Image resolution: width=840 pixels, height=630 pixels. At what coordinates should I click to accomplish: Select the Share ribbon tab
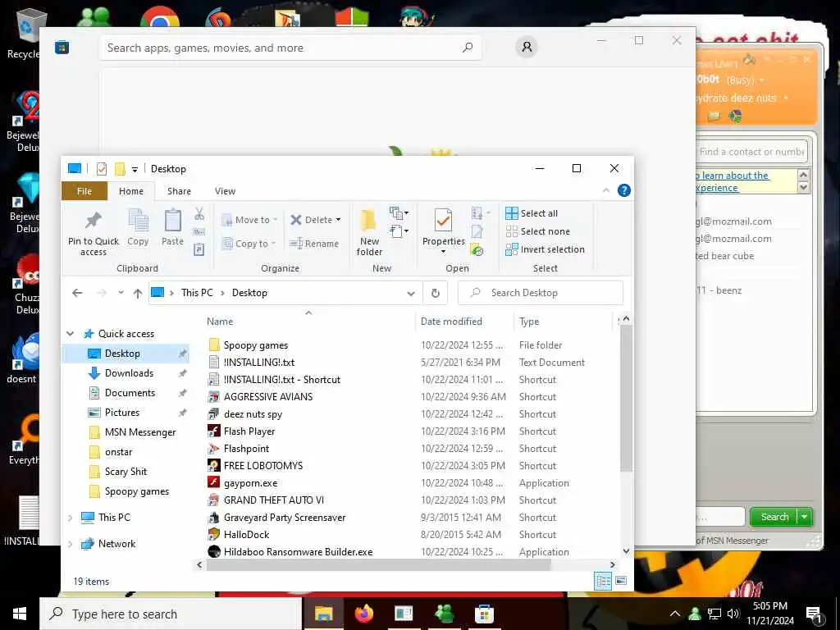coord(179,191)
